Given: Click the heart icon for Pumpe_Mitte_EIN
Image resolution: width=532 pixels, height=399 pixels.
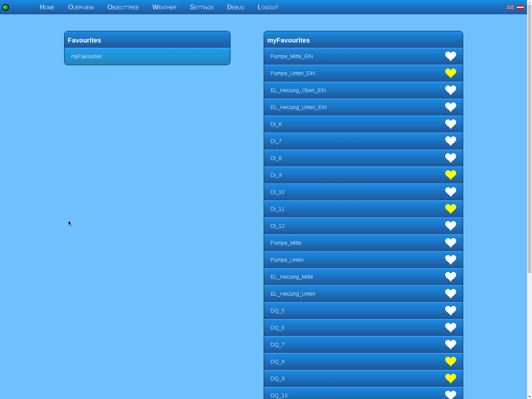Looking at the screenshot, I should (x=451, y=56).
